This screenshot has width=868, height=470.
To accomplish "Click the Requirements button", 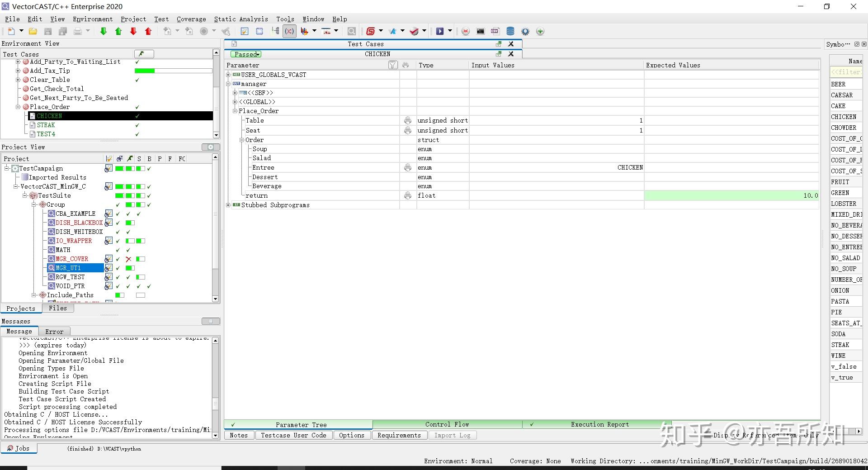I will pos(399,435).
